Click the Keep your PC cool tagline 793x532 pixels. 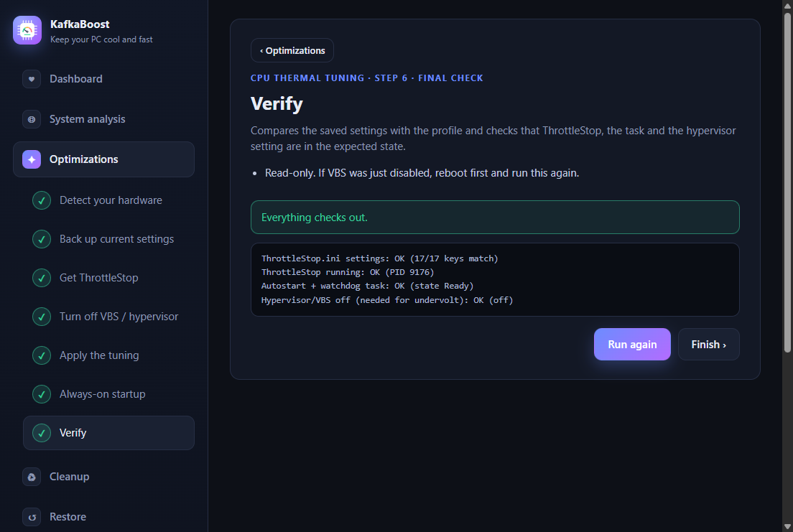pyautogui.click(x=101, y=39)
